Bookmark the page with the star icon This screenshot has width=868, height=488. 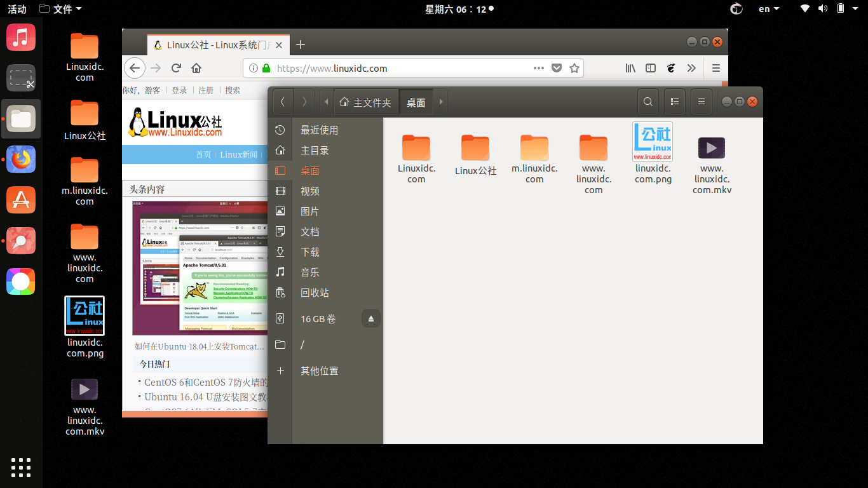click(x=574, y=68)
